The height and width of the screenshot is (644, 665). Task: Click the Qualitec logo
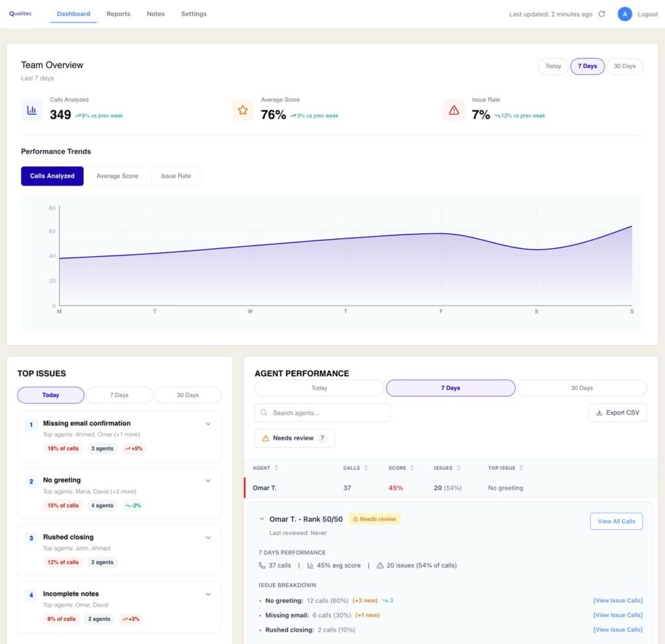pos(21,14)
